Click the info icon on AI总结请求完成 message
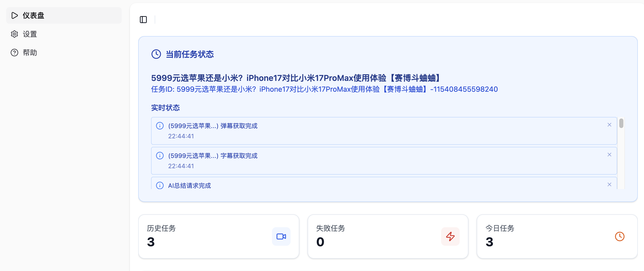Screen dimensions: 644x271 tap(160, 185)
